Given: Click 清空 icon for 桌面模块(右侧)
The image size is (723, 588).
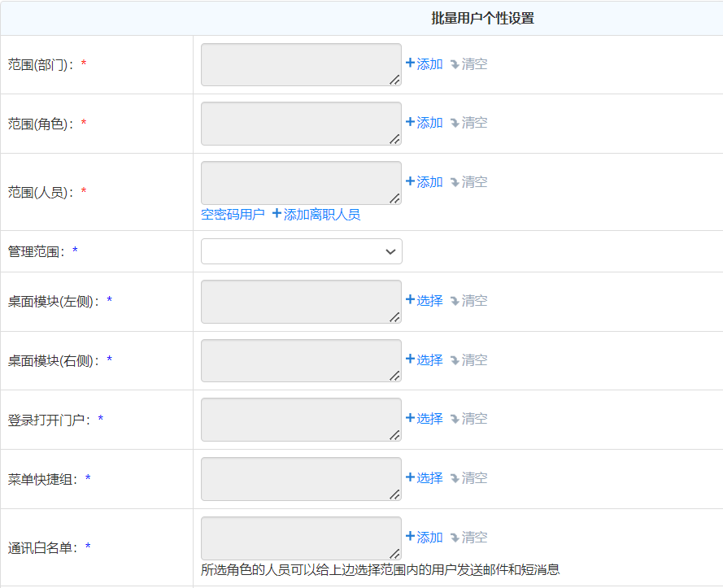Looking at the screenshot, I should click(455, 360).
